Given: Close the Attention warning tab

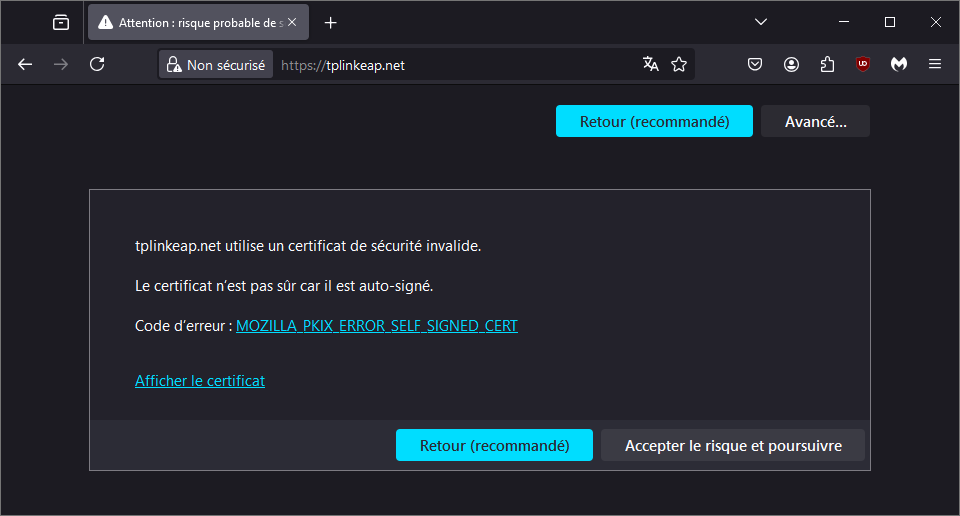Looking at the screenshot, I should tap(292, 22).
